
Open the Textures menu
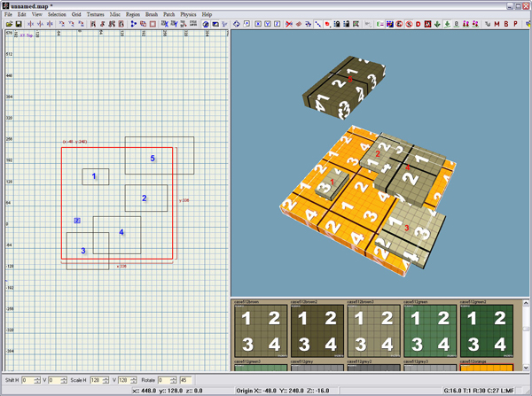coord(96,14)
